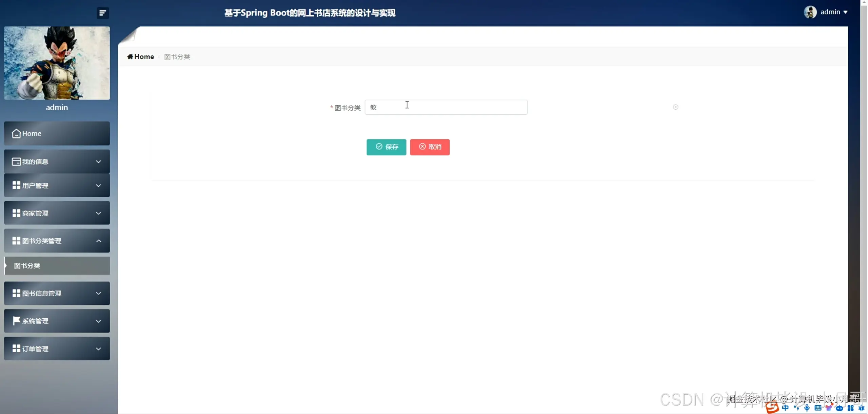Click the Sogou microphone voice input icon
The width and height of the screenshot is (868, 414).
point(807,408)
